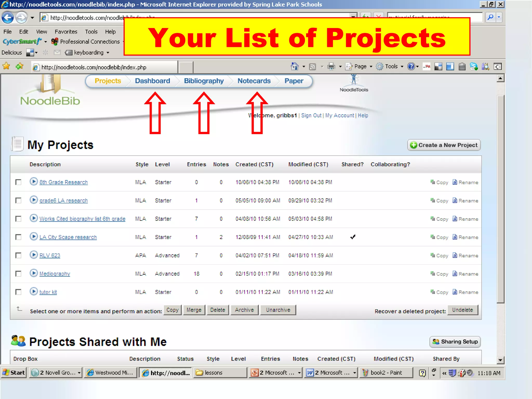This screenshot has width=532, height=399.
Task: Click the Home icon in command bar
Action: (295, 66)
